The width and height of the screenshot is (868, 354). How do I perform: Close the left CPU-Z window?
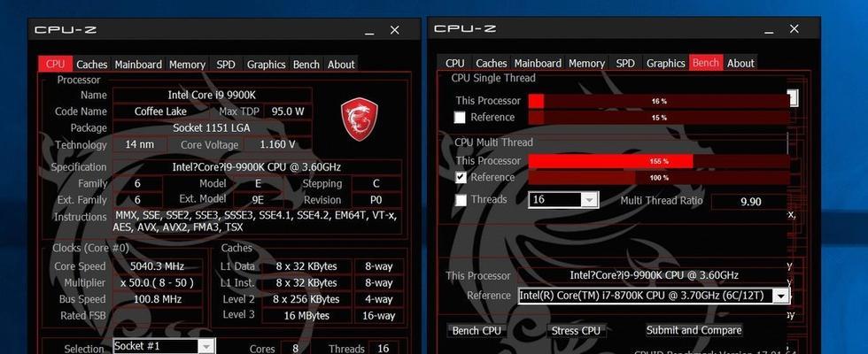pos(395,30)
